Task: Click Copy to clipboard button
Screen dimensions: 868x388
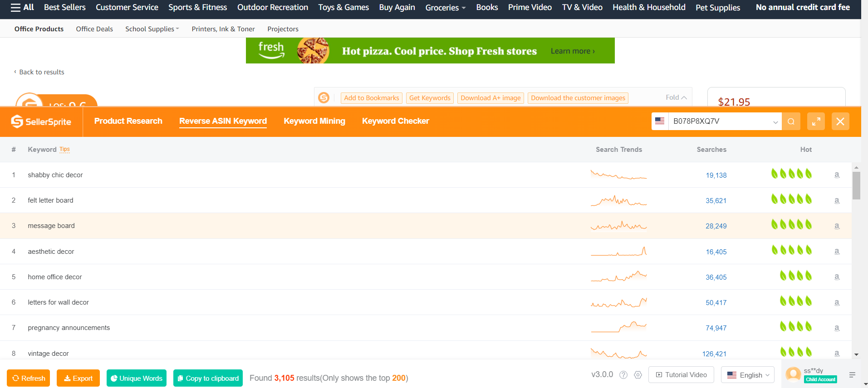Action: pyautogui.click(x=208, y=378)
